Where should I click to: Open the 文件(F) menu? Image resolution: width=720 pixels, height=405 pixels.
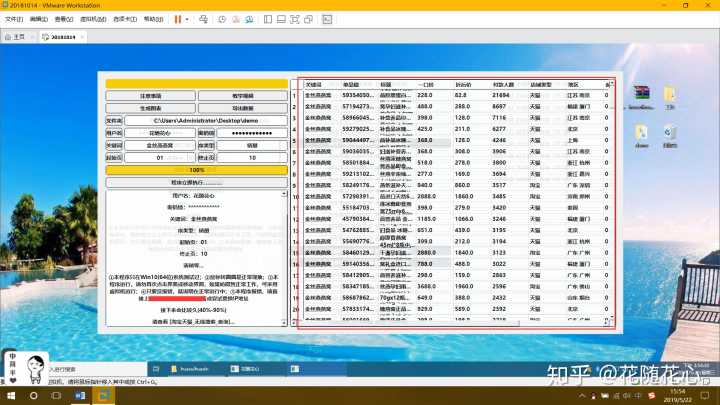click(13, 18)
